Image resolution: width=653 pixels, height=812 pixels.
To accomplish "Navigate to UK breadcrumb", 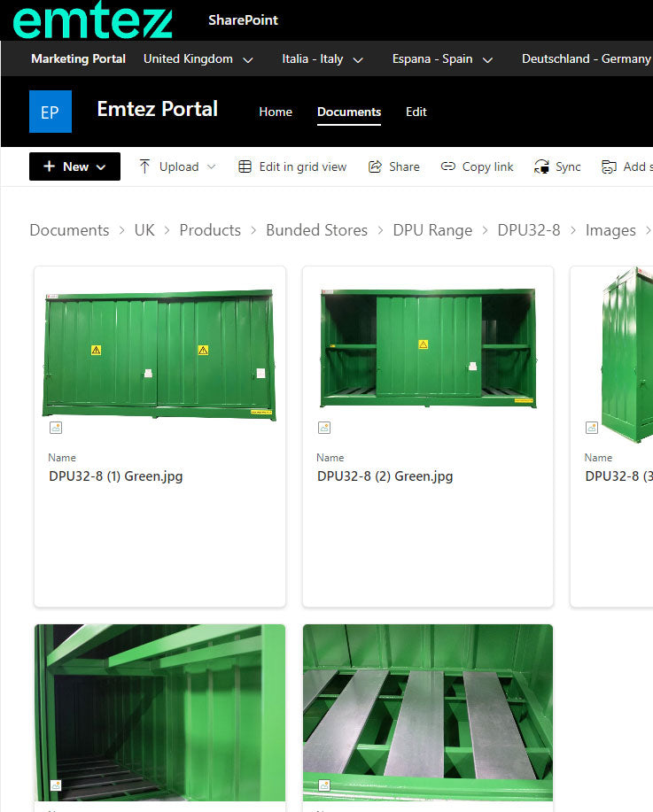I will click(144, 230).
